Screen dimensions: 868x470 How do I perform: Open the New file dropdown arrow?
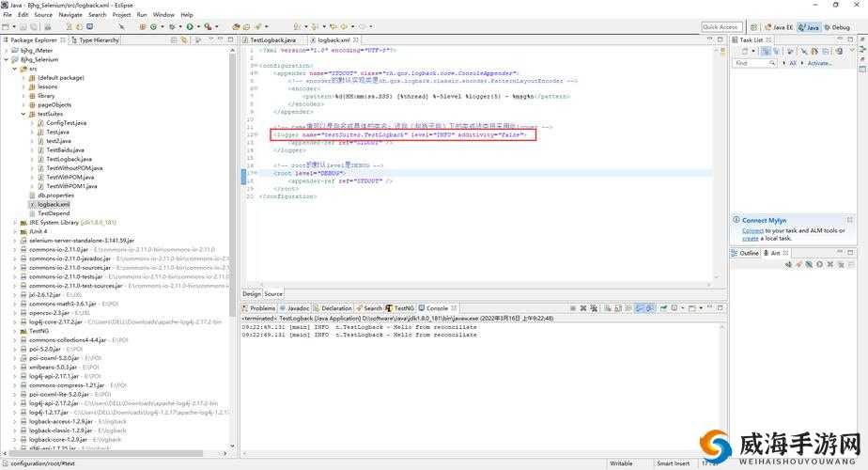pos(14,26)
